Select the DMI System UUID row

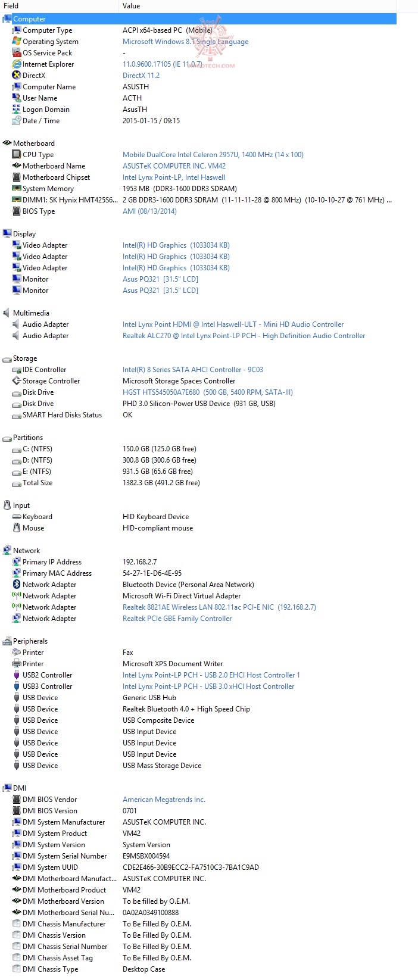tap(198, 867)
